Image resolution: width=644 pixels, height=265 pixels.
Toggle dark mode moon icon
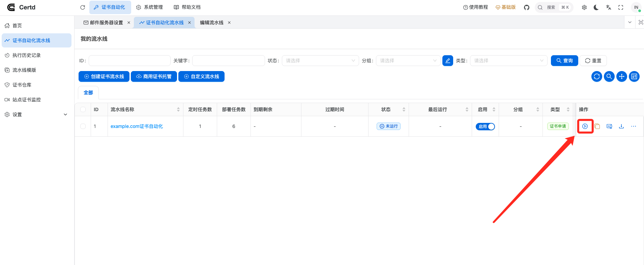click(x=596, y=7)
